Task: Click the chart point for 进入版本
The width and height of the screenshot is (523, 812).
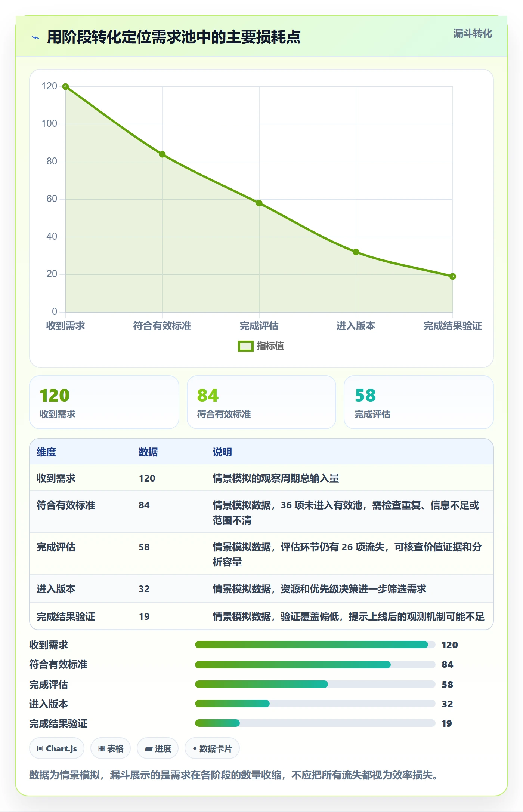Action: [356, 252]
